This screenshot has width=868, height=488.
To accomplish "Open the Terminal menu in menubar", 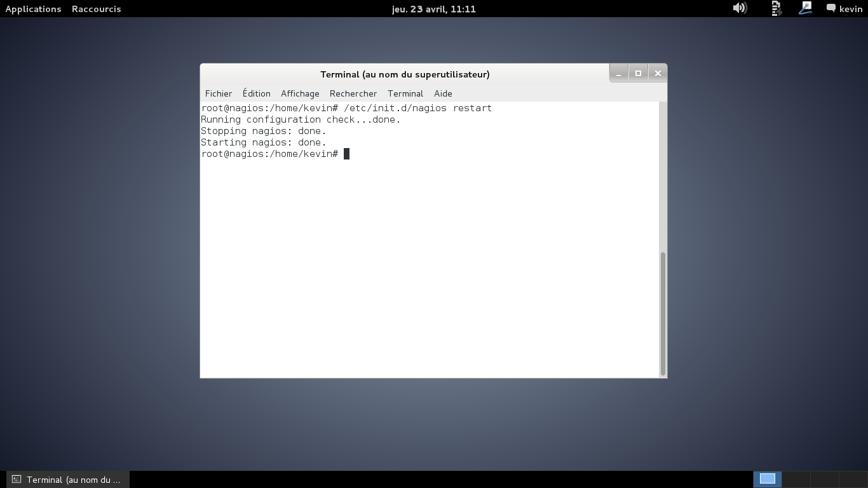I will pos(405,93).
